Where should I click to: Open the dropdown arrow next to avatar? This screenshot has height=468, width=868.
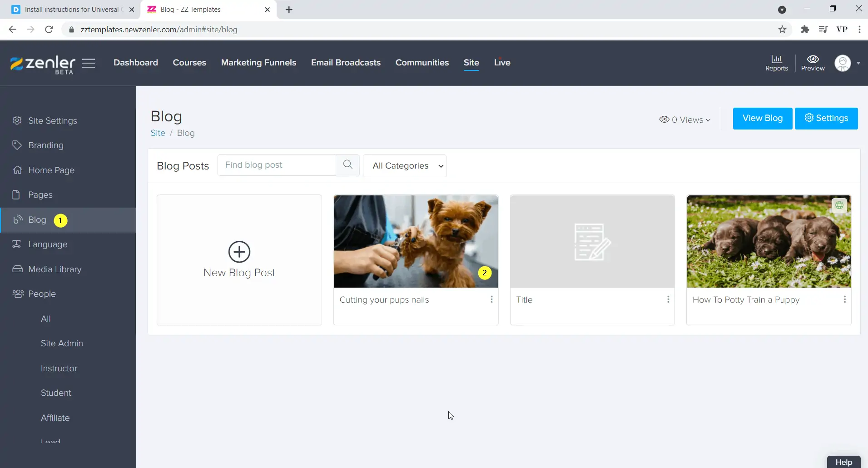(x=858, y=63)
